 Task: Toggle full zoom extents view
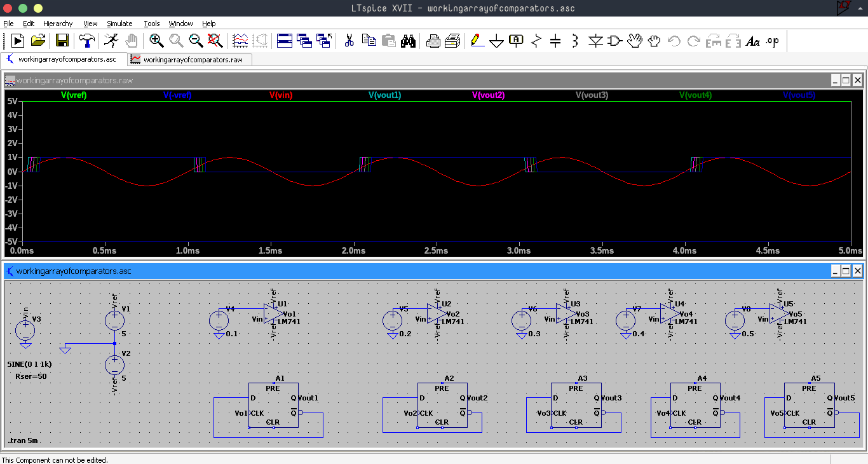(x=215, y=41)
